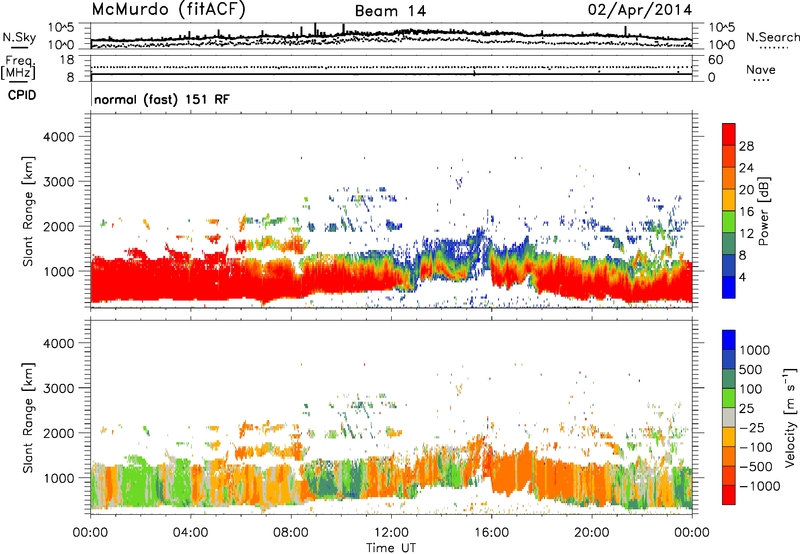Viewport: 800px width, 554px height.
Task: Click the power panel 'Slant Range [km]' label
Action: pos(28,211)
